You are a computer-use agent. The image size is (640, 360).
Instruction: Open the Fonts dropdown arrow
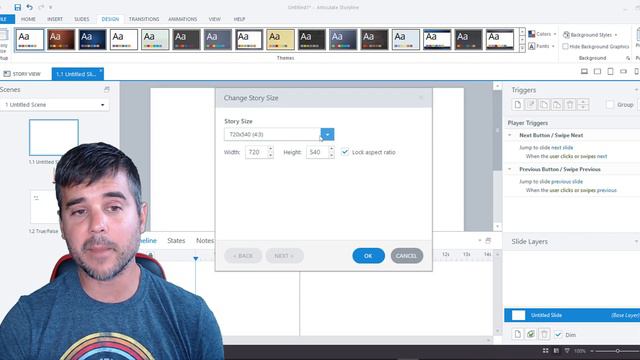coord(553,47)
